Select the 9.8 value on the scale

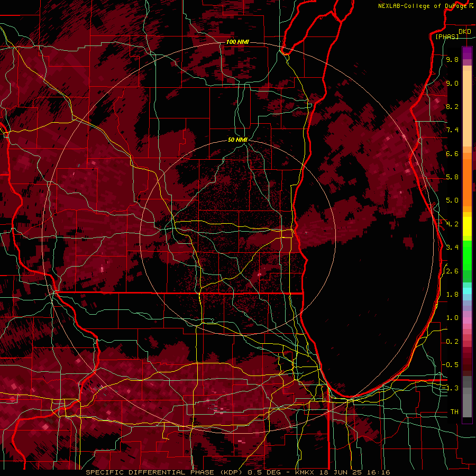point(452,59)
